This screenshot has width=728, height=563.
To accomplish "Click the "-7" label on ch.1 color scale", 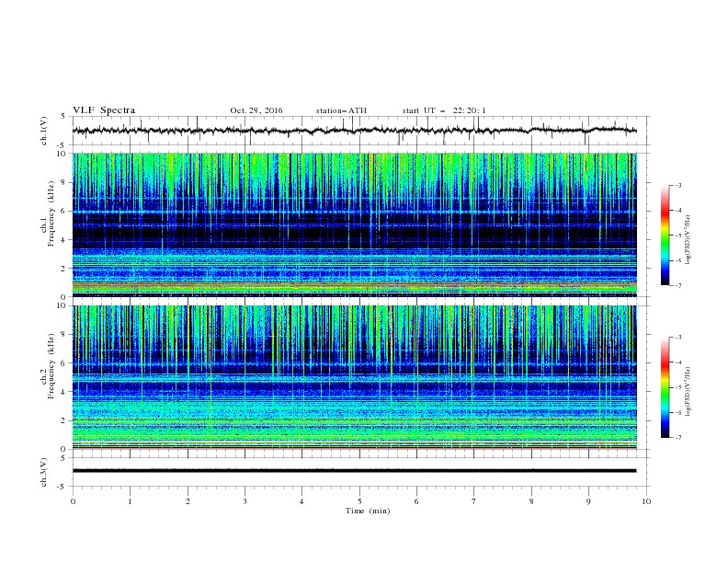I will coord(677,285).
